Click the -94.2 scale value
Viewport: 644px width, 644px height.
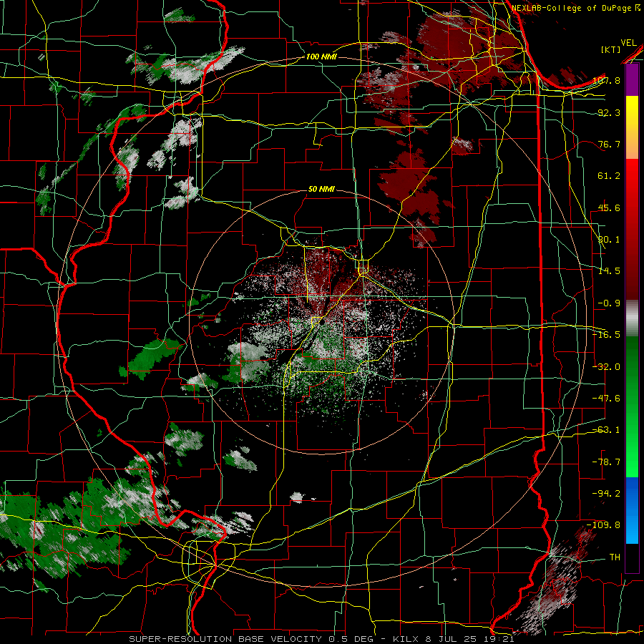pos(606,494)
